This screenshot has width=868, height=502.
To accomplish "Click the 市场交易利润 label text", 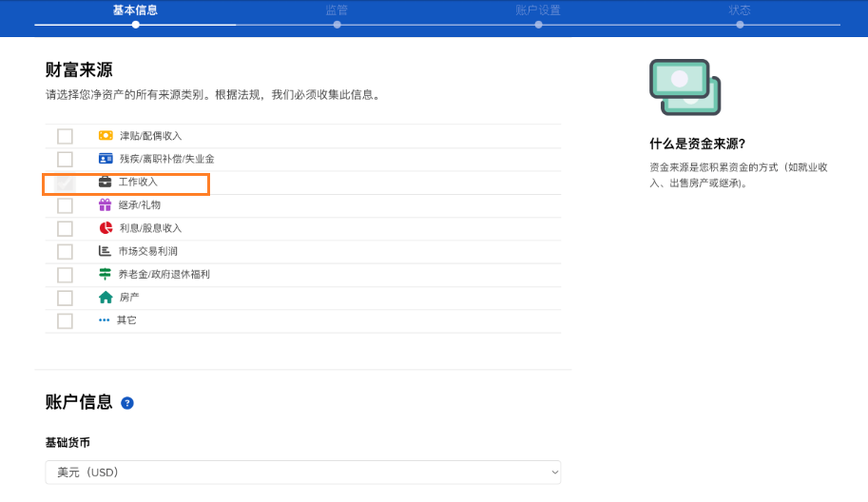I will coord(147,251).
